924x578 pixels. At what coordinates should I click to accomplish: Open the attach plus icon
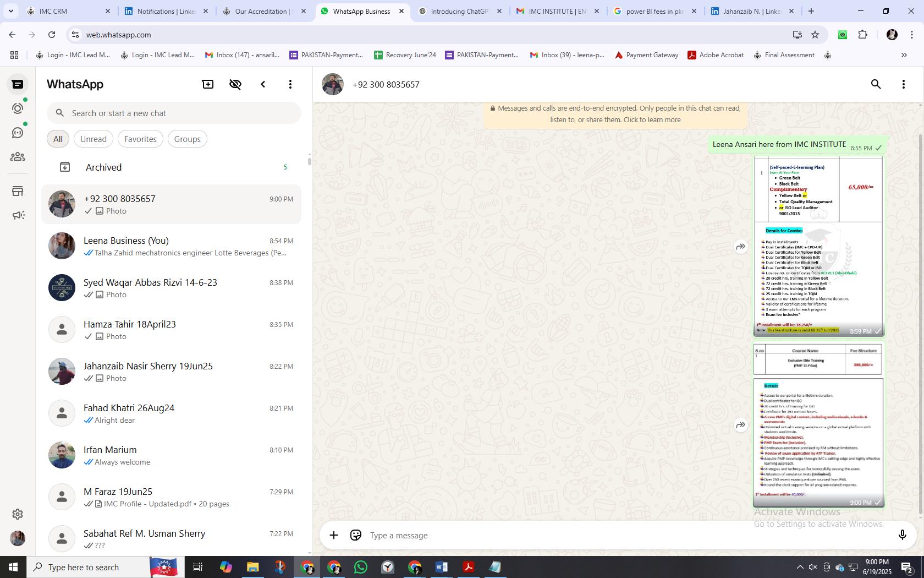coord(334,535)
